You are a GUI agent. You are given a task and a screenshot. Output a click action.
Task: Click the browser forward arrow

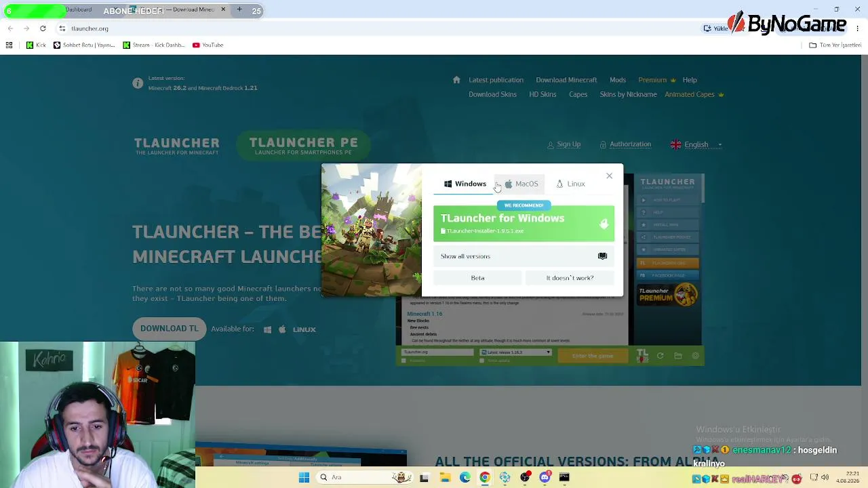click(26, 28)
